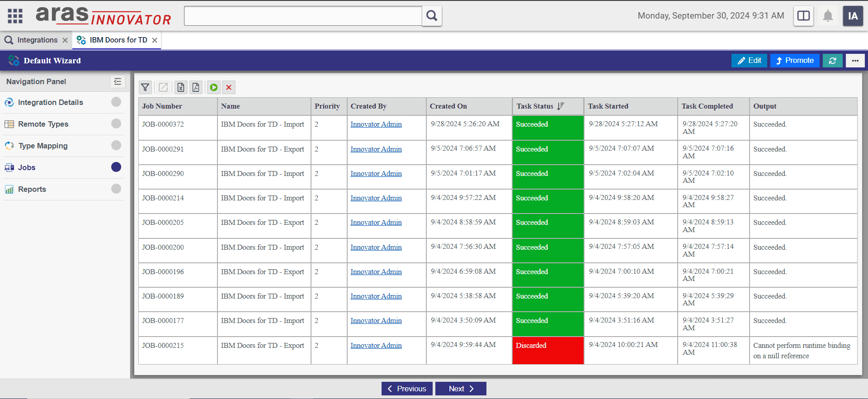Click the Default Wizard title icon
The width and height of the screenshot is (868, 399).
14,61
